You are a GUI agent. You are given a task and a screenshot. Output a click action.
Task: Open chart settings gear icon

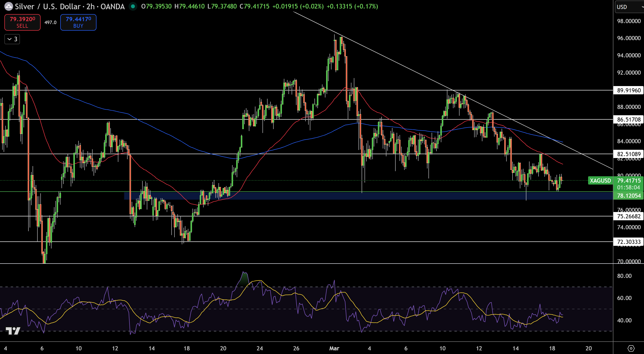click(631, 348)
